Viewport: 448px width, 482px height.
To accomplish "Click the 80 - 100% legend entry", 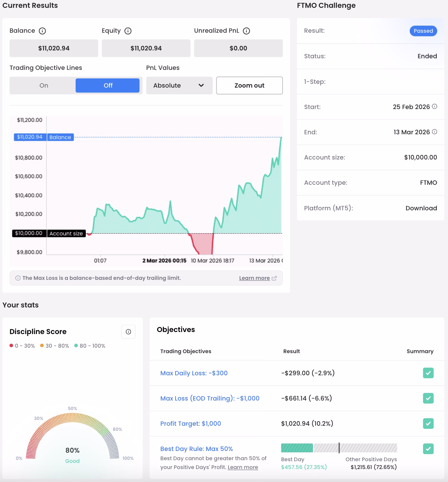I will point(90,346).
